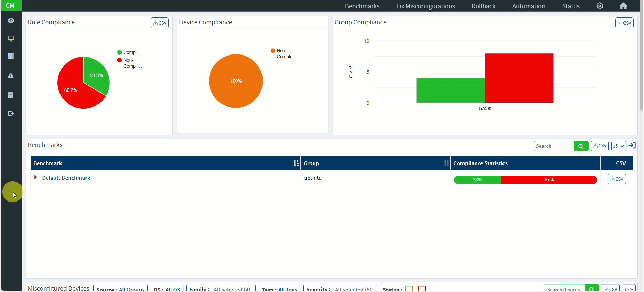Open the eye visibility icon in sidebar
Screen dimensions: 644x292
(x=11, y=21)
